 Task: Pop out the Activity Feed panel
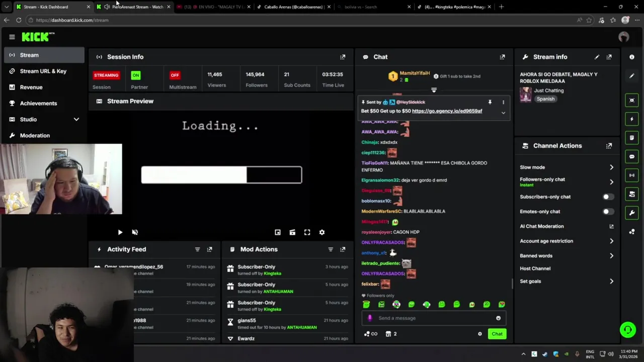click(x=209, y=249)
